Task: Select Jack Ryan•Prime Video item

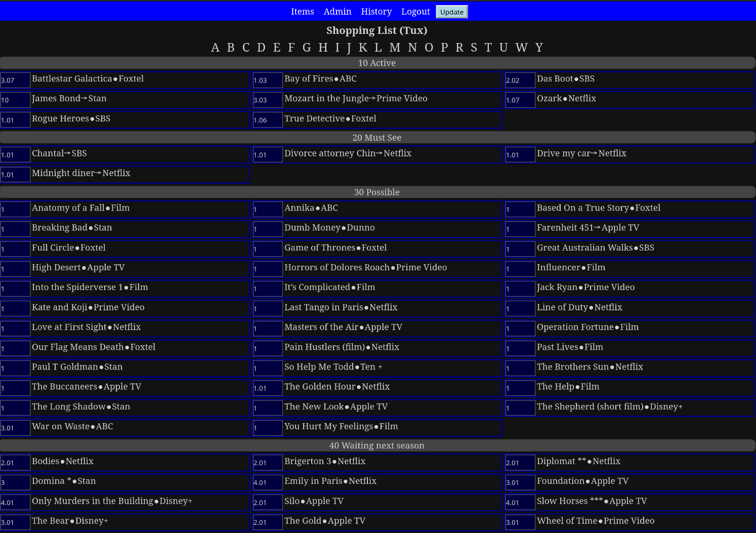Action: pos(585,288)
